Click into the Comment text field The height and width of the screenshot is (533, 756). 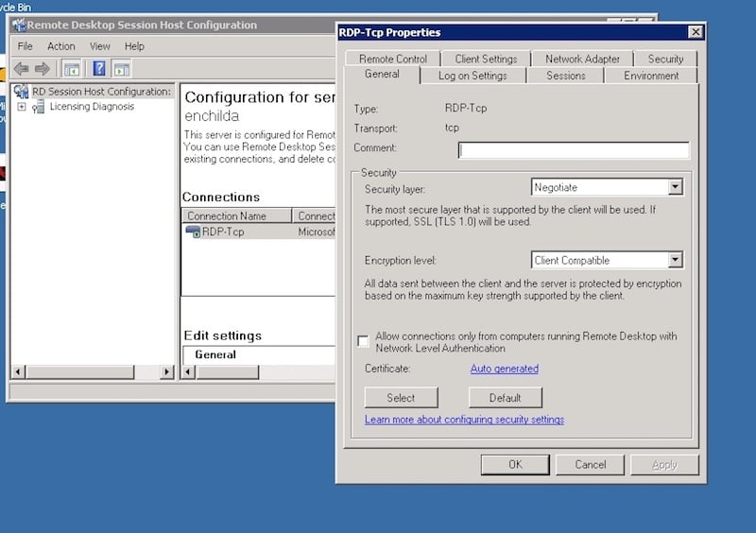[x=574, y=150]
